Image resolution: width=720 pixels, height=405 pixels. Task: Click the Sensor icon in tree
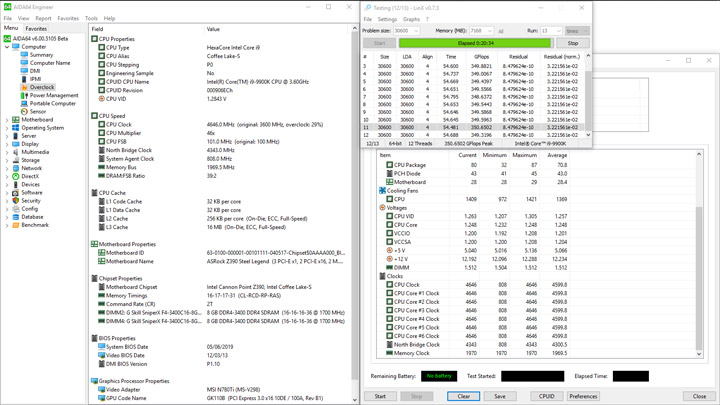point(24,112)
